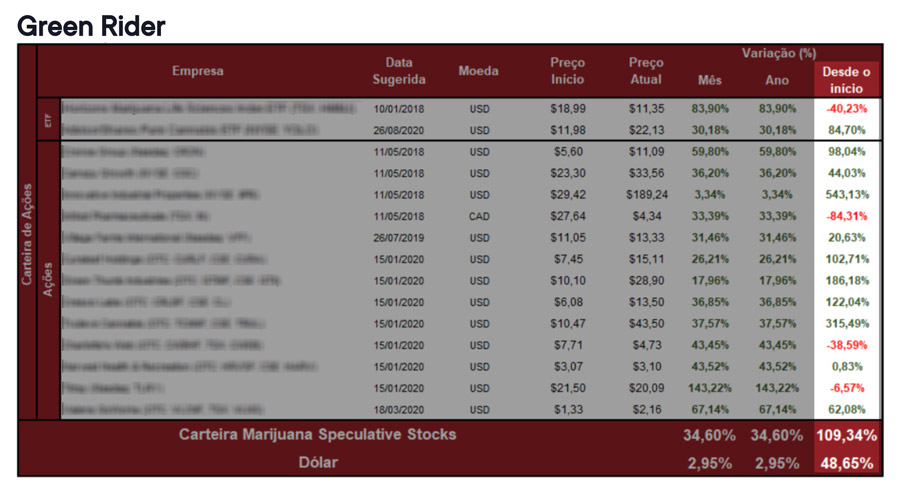Click the Ano sub-header
This screenshot has height=491, width=900.
777,80
